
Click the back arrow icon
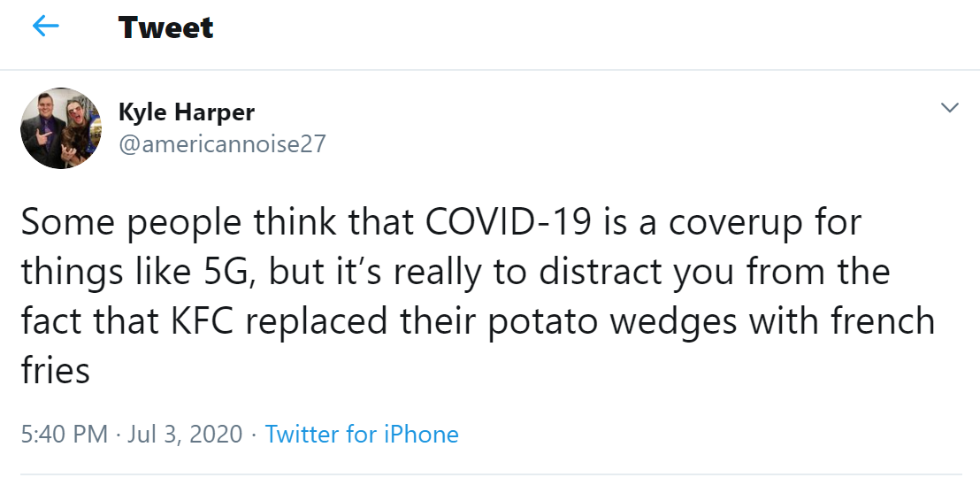(x=45, y=27)
